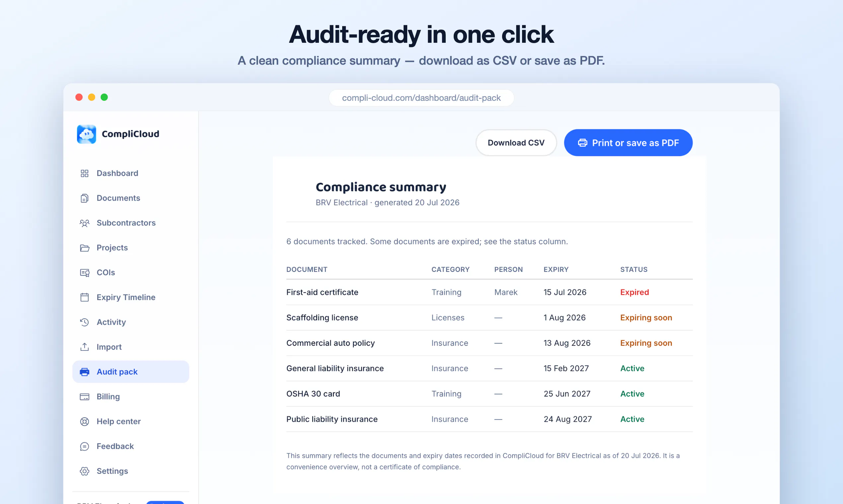Click the COIs certificate icon

coord(84,273)
